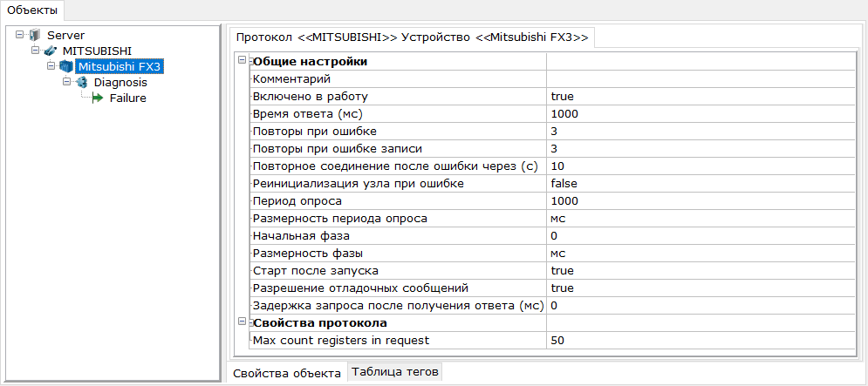Select the Время ответа (мс) label
The image size is (868, 386).
point(308,114)
